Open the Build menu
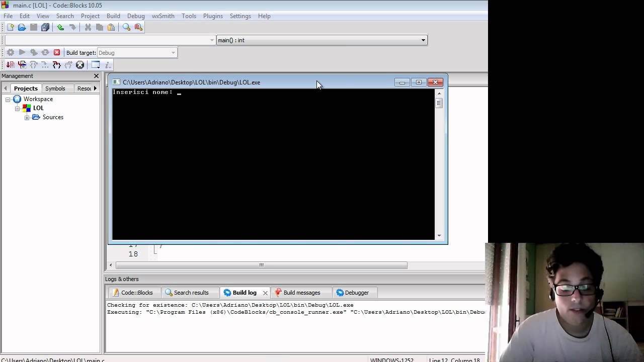644x362 pixels. (x=113, y=16)
